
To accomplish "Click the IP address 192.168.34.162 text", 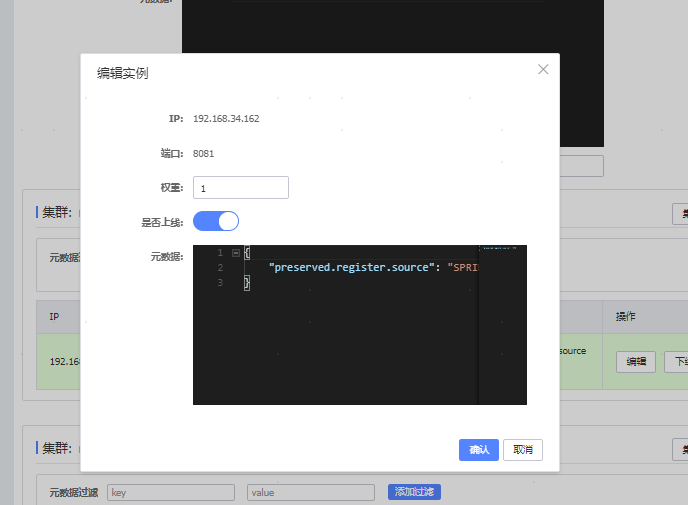I will pyautogui.click(x=226, y=119).
